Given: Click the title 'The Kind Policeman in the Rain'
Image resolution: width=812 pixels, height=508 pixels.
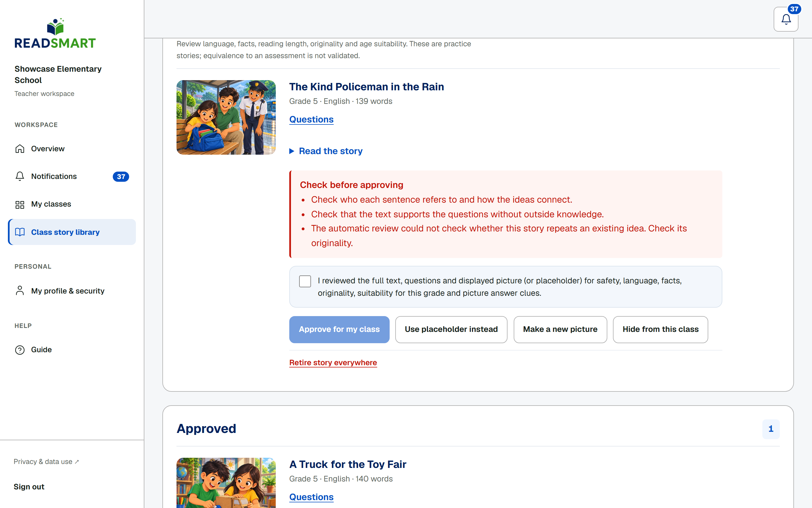Looking at the screenshot, I should [367, 87].
